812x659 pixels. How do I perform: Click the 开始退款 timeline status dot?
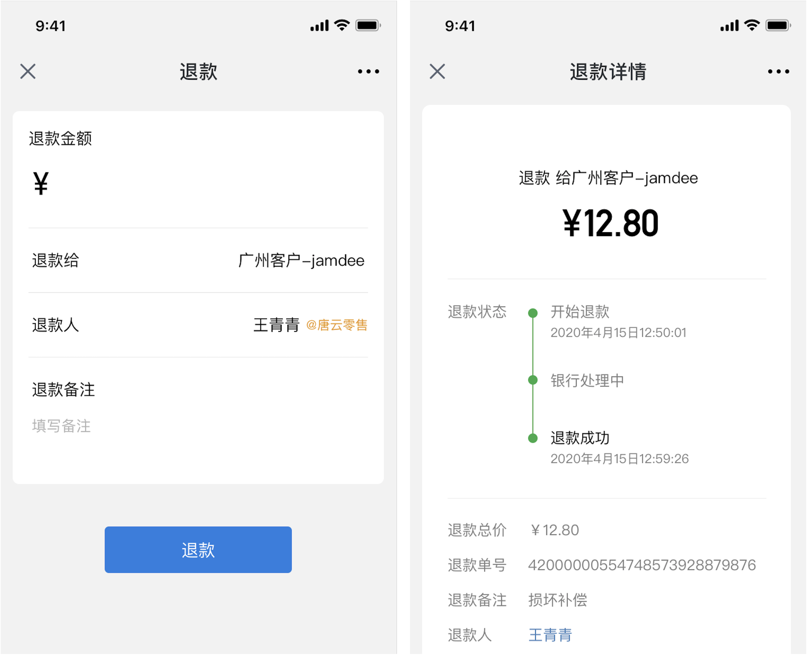[533, 313]
